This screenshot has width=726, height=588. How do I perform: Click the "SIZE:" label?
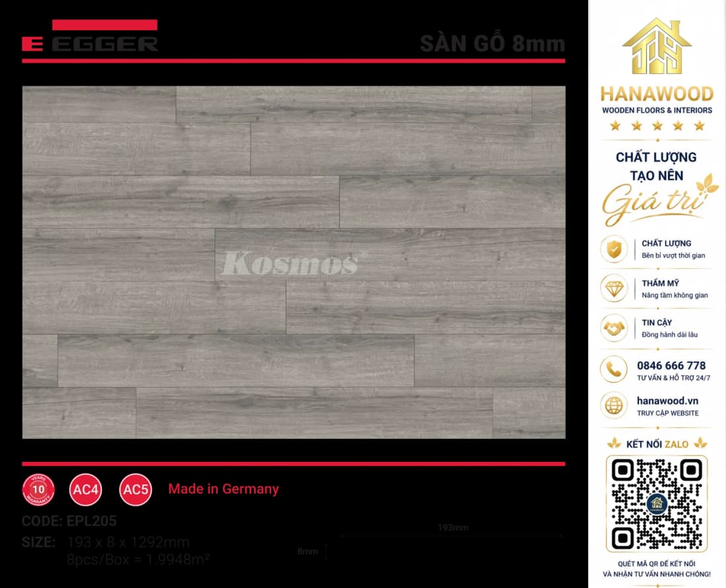pyautogui.click(x=38, y=542)
